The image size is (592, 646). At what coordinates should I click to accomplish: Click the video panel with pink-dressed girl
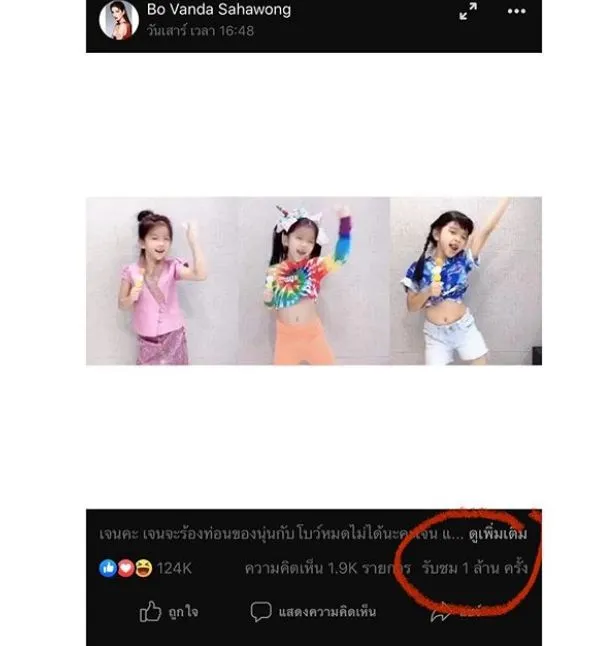(162, 281)
